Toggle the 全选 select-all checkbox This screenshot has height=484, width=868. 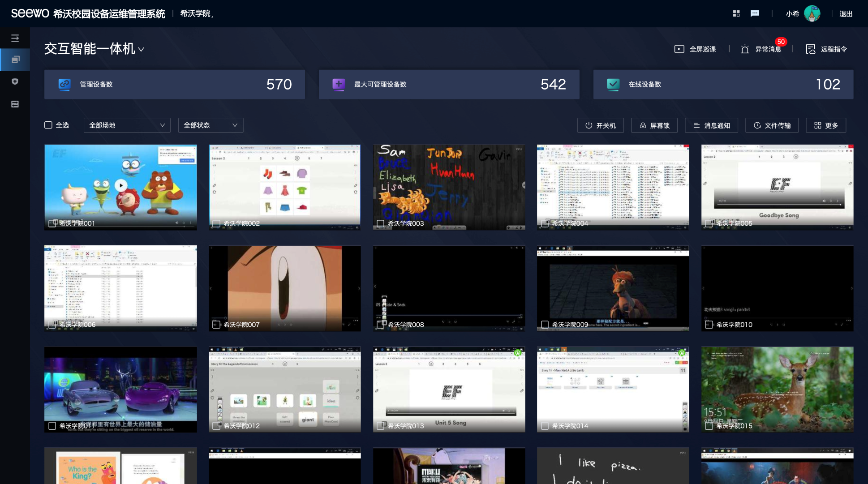48,125
